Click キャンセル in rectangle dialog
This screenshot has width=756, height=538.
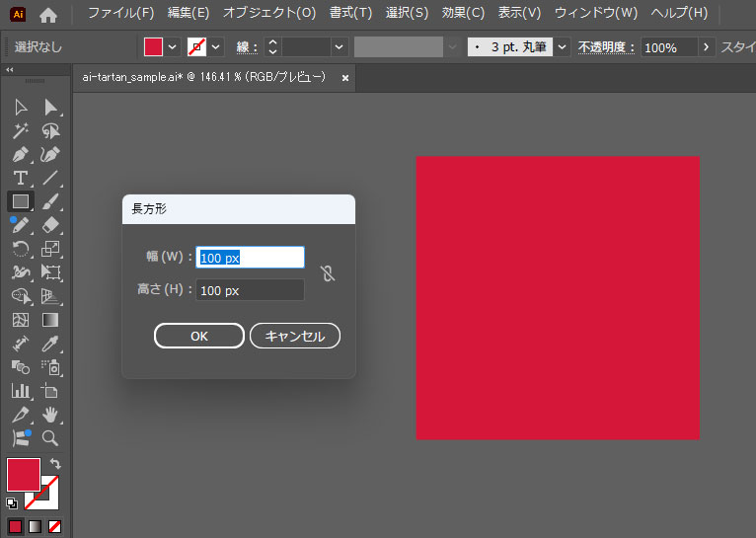[x=295, y=336]
